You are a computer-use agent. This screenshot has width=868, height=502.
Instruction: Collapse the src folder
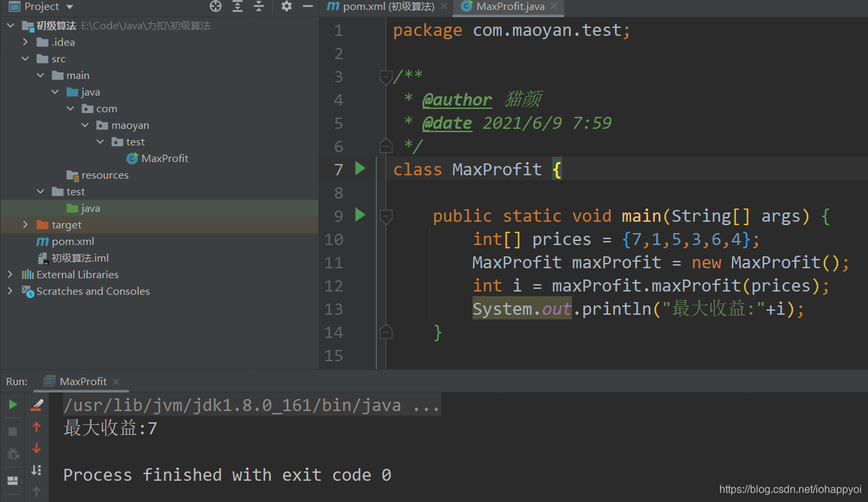pyautogui.click(x=25, y=59)
